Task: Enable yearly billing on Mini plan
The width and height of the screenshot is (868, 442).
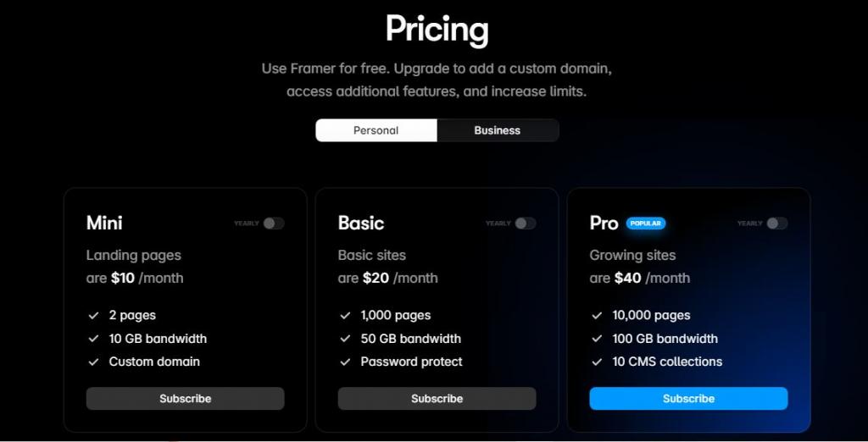Action: coord(273,224)
